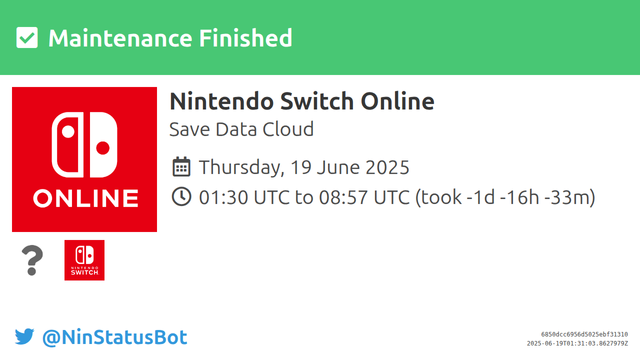Click the Twitter bird icon
The width and height of the screenshot is (640, 360).
24,337
